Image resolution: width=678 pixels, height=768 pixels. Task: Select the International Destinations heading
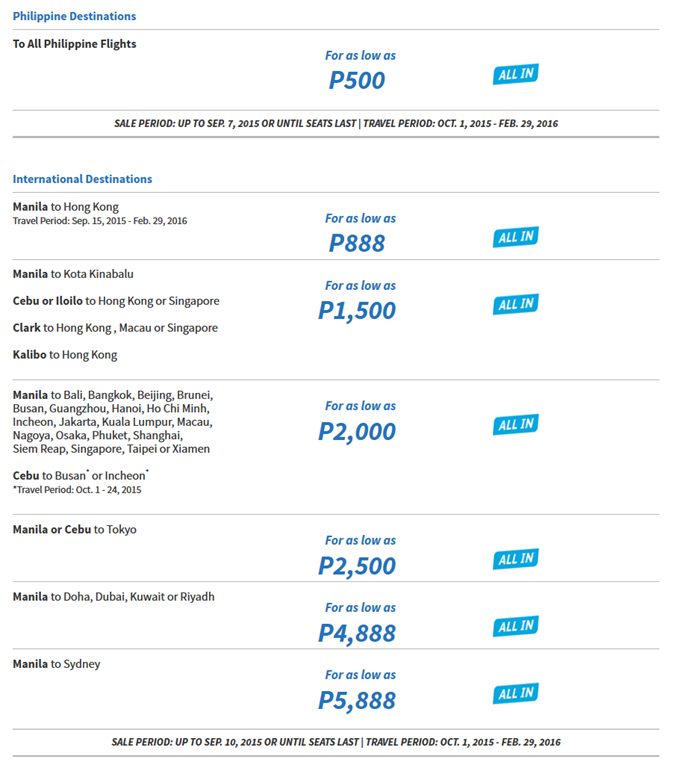point(82,179)
